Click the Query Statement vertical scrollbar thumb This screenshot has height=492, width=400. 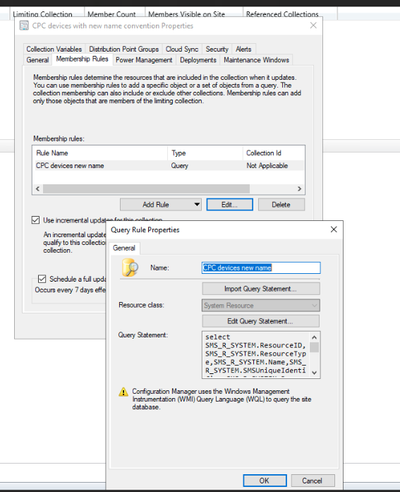[314, 347]
